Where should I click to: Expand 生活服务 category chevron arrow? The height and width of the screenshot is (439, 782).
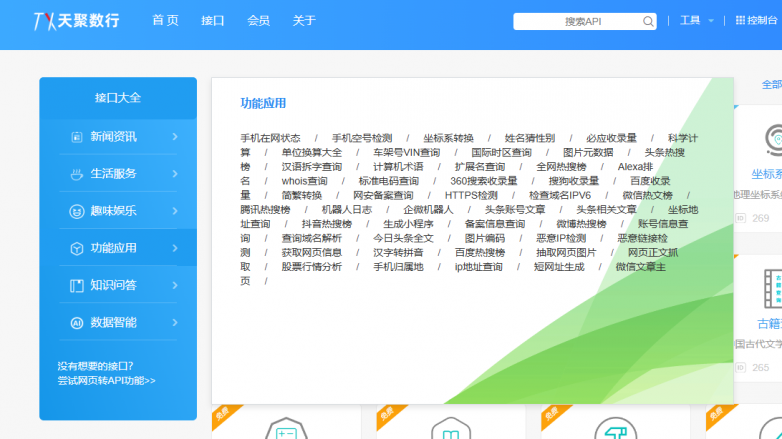click(x=175, y=173)
